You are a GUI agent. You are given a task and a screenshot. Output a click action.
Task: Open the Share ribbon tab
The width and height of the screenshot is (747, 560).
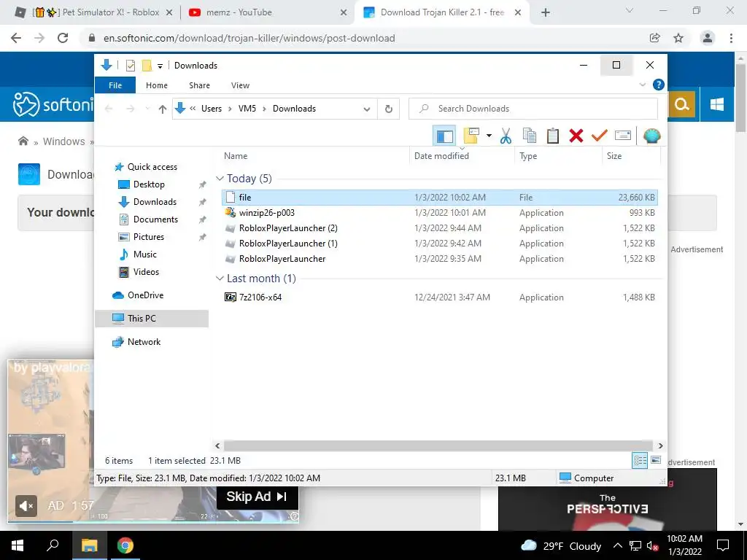(x=199, y=85)
